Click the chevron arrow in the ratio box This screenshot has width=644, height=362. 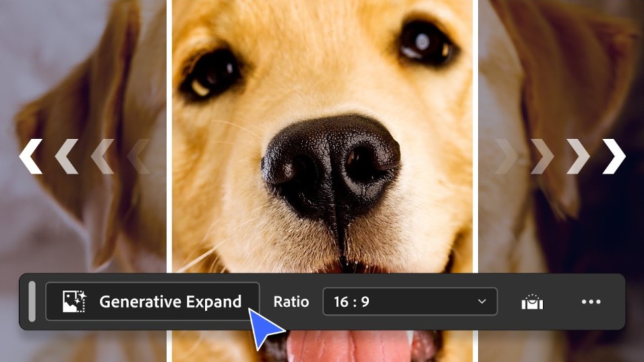481,301
